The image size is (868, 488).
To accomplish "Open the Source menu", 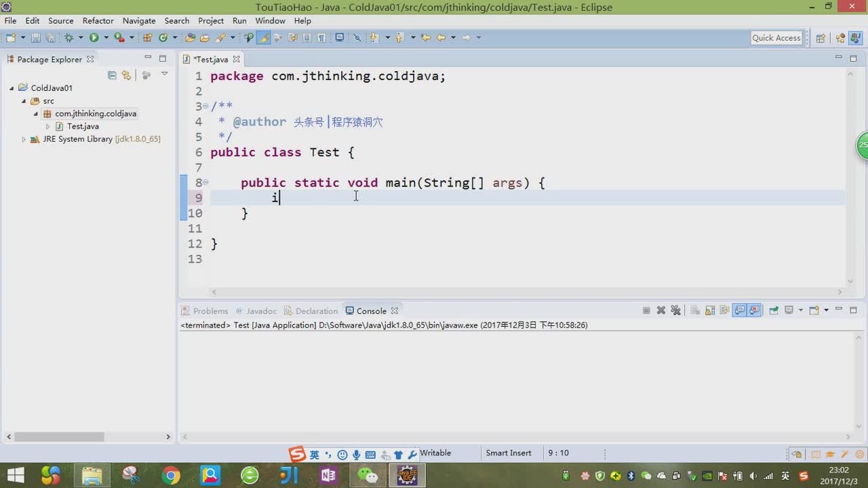I will click(x=60, y=21).
